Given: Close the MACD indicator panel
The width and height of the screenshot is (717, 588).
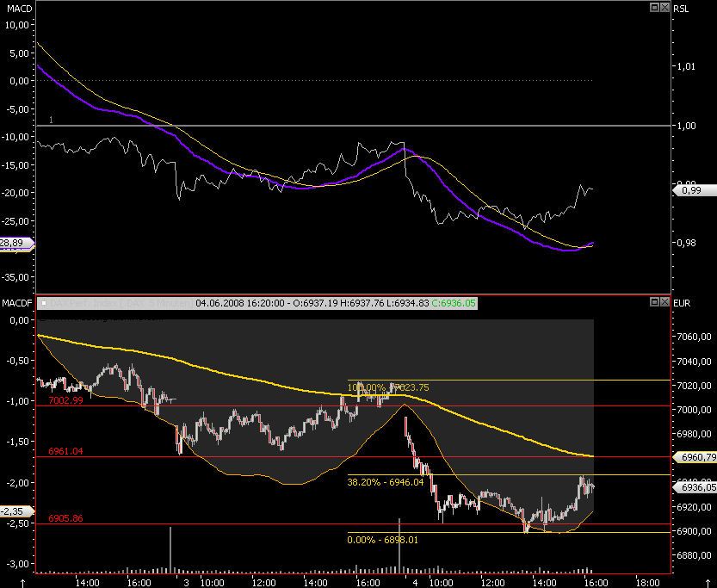Looking at the screenshot, I should tap(664, 7).
